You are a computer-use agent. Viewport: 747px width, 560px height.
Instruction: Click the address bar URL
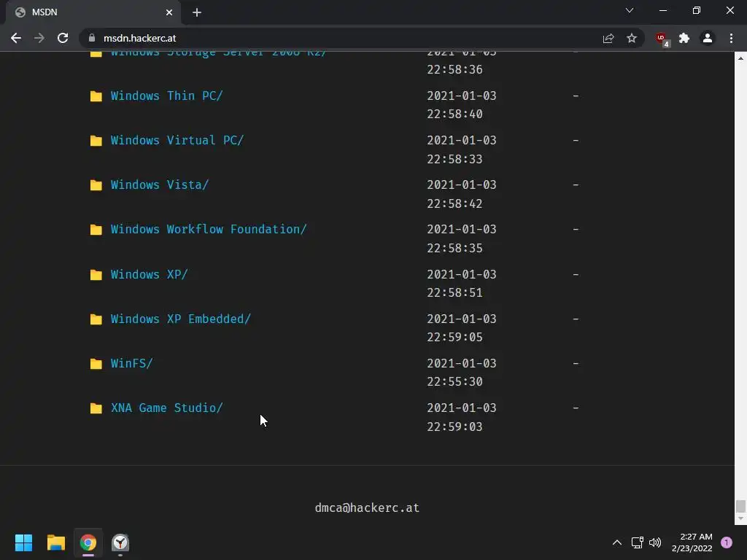point(139,38)
